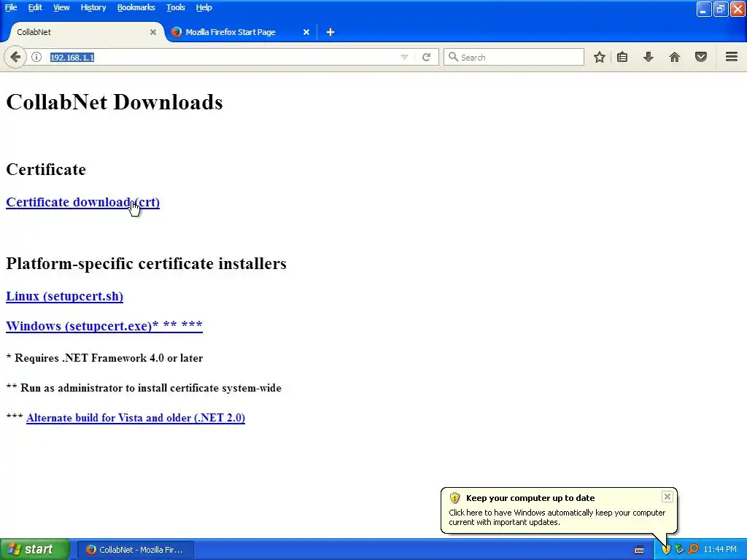The image size is (747, 560).
Task: Open the View menu
Action: click(61, 7)
